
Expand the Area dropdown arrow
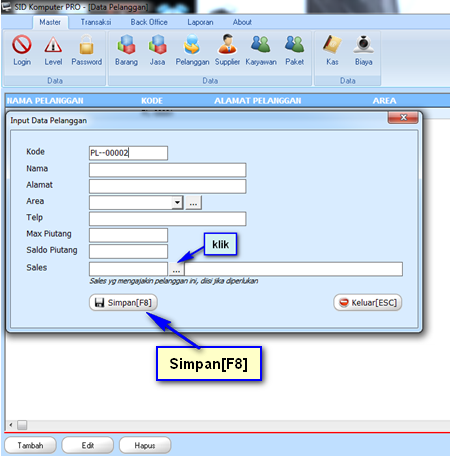177,202
